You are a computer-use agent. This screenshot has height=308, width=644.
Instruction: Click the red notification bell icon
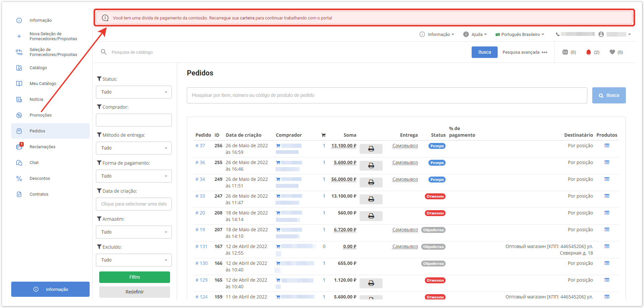coord(588,52)
